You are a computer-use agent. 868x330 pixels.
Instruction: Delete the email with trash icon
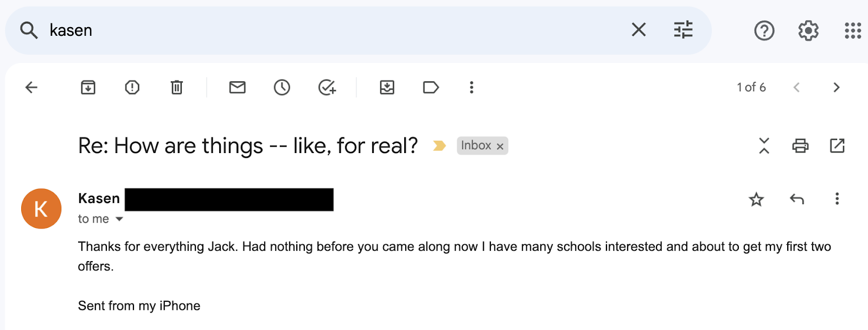click(x=176, y=87)
